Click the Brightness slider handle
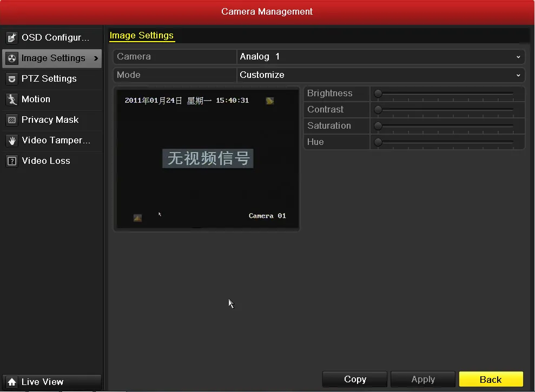Image resolution: width=535 pixels, height=392 pixels. [378, 94]
